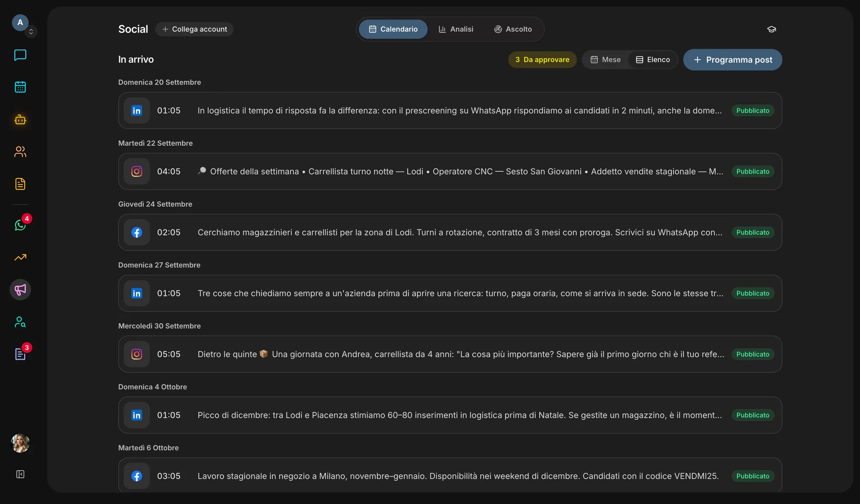Open WhatsApp icon with 4 badge
This screenshot has height=504, width=860.
20,225
